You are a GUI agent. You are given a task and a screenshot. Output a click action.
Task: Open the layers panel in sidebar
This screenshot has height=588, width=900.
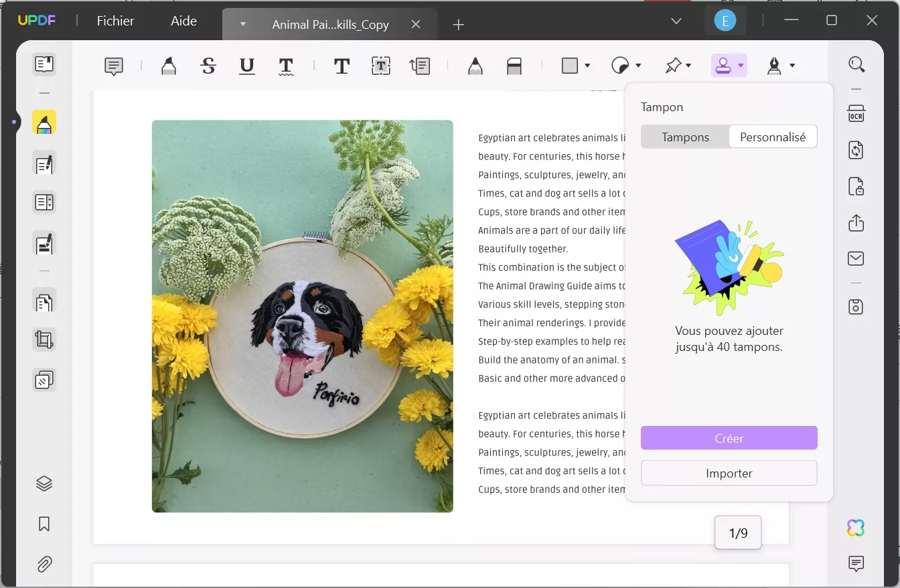pos(44,484)
